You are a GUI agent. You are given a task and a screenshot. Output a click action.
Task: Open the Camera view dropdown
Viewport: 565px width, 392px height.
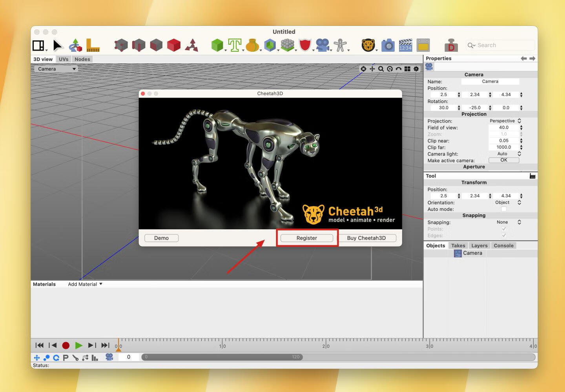(56, 69)
